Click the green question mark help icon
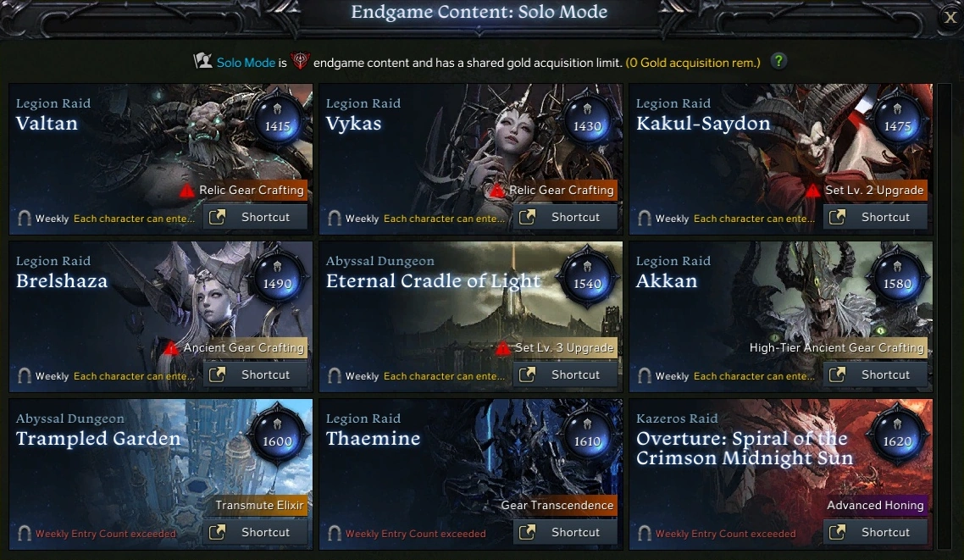The width and height of the screenshot is (964, 560). 778,62
